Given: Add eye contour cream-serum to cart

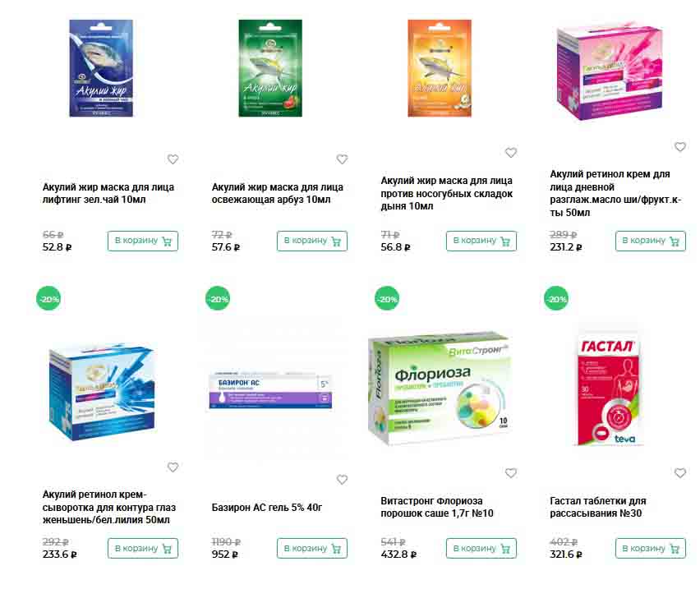Looking at the screenshot, I should click(x=143, y=549).
